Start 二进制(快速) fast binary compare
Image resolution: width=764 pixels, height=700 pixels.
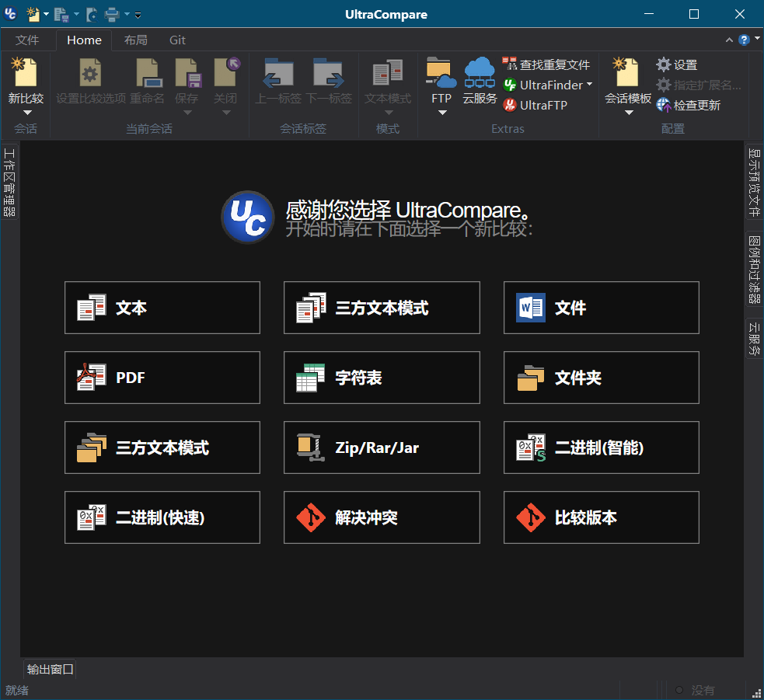pyautogui.click(x=162, y=517)
